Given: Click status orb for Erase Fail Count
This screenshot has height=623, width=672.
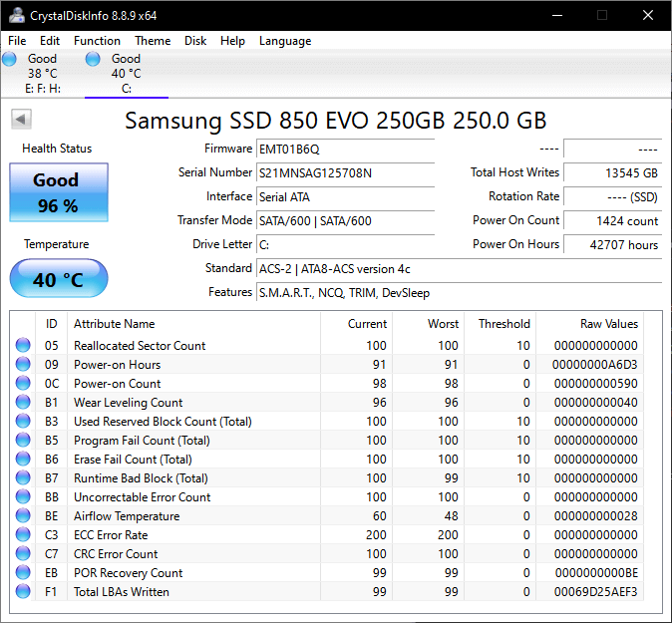Looking at the screenshot, I should (x=23, y=459).
